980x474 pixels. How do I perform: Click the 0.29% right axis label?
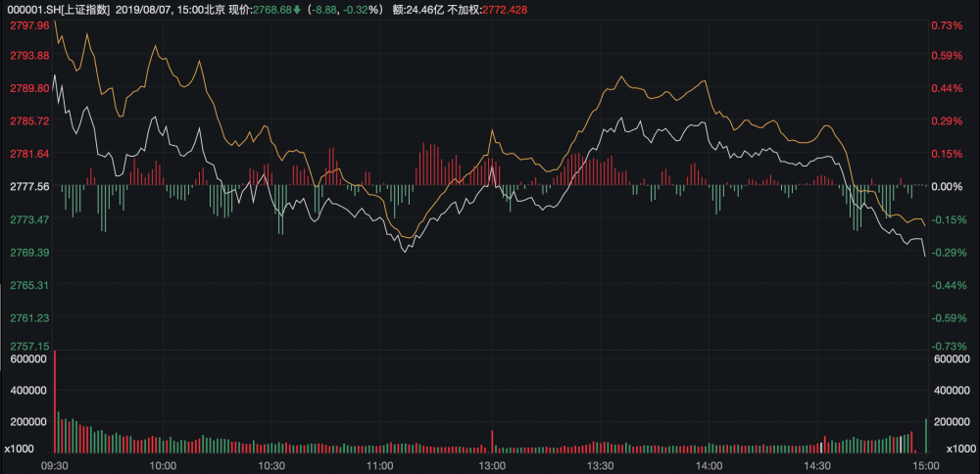pyautogui.click(x=947, y=120)
